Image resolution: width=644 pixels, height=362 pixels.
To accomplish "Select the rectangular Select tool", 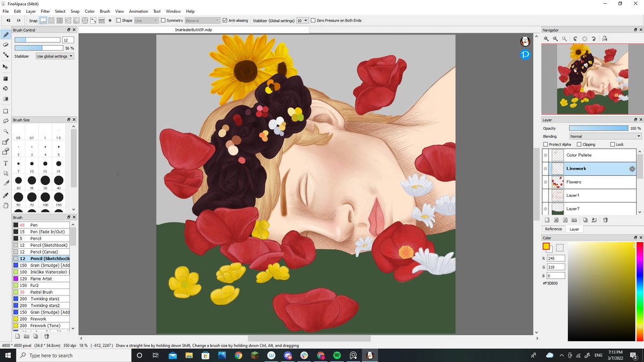I will click(x=5, y=111).
